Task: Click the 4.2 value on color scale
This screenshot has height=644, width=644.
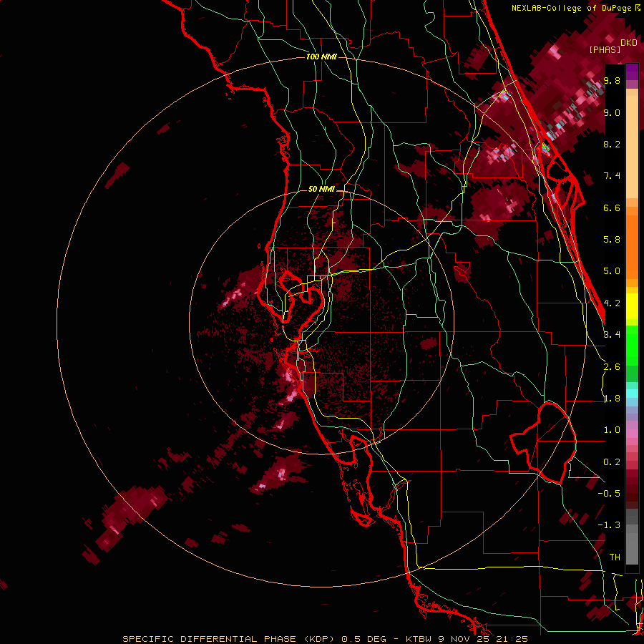Action: pos(612,303)
